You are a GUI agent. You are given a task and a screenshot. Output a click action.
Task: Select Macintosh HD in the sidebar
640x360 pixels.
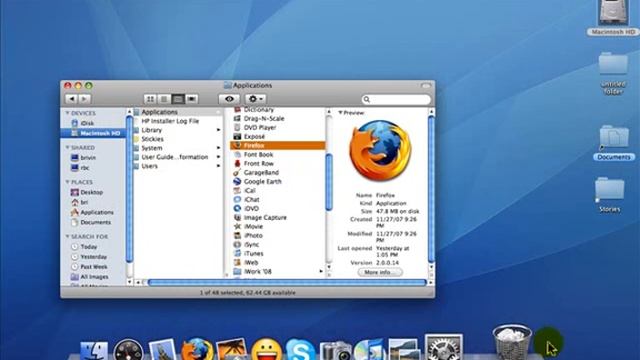pyautogui.click(x=93, y=133)
